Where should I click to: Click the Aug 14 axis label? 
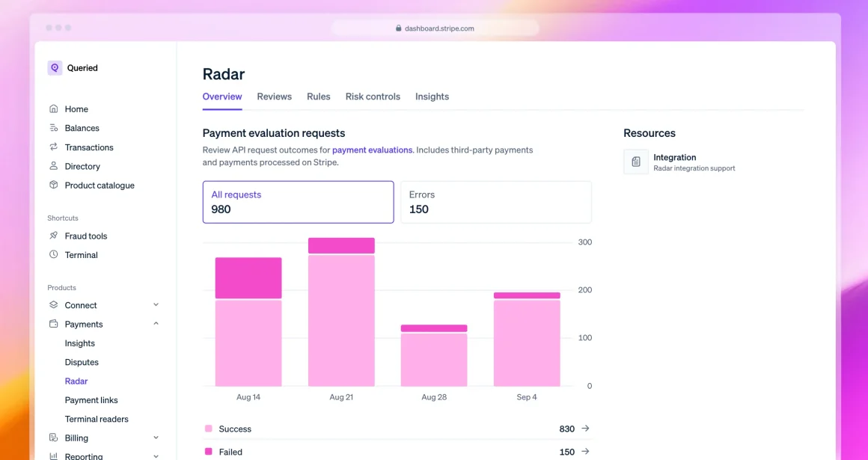(x=248, y=397)
